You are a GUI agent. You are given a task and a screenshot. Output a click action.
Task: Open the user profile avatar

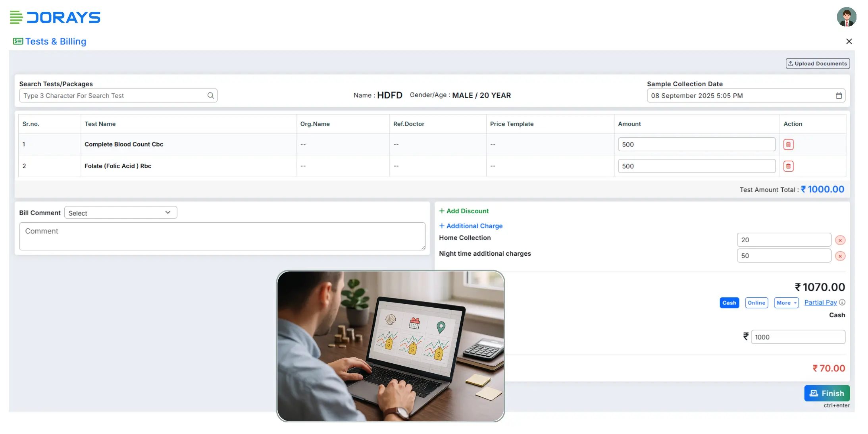tap(846, 17)
